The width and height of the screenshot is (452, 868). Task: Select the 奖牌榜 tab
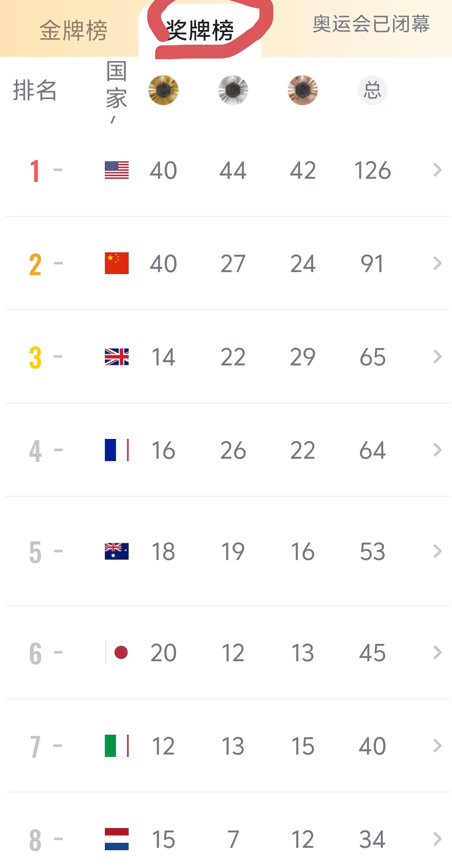tap(200, 30)
